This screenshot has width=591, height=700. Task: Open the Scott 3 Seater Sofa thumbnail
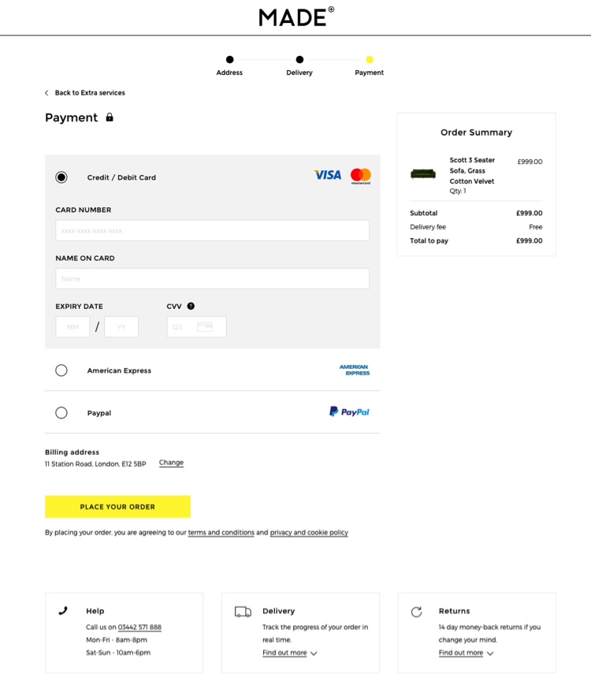point(423,173)
